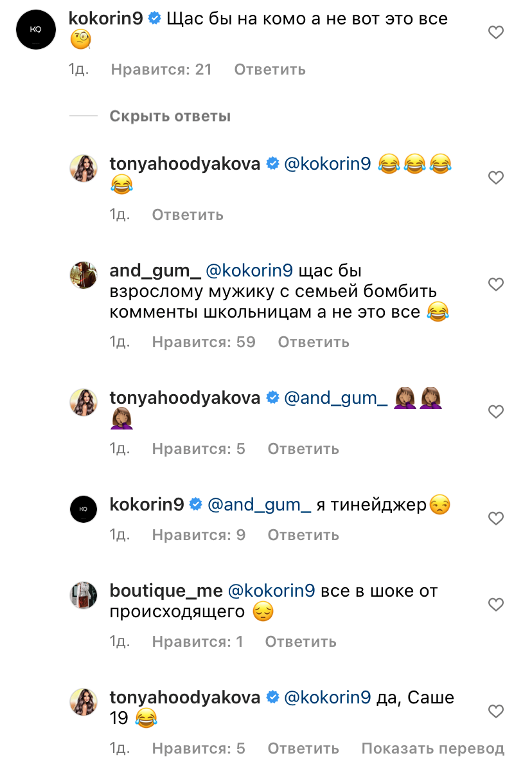Open tonyahoodyakova's avatar on last reply
This screenshot has height=769, width=532.
[x=83, y=702]
